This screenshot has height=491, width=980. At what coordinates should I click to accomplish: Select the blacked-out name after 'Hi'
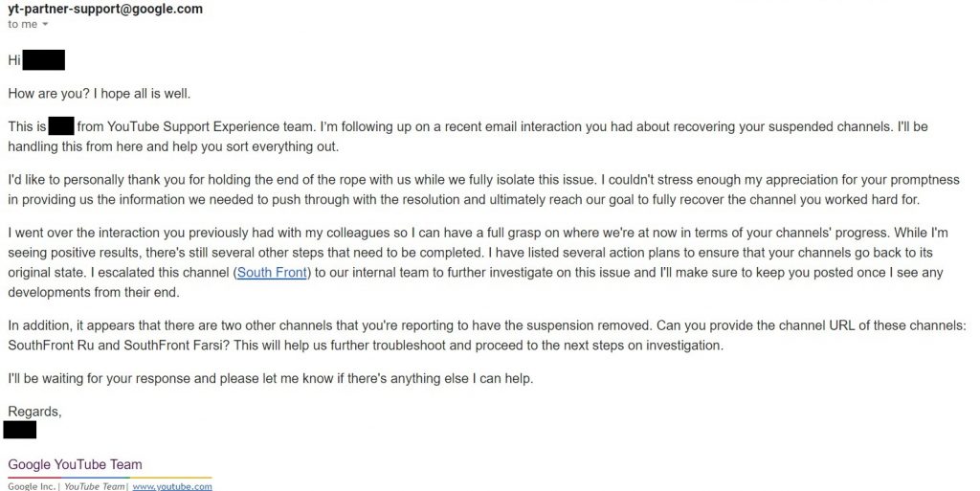tap(43, 60)
